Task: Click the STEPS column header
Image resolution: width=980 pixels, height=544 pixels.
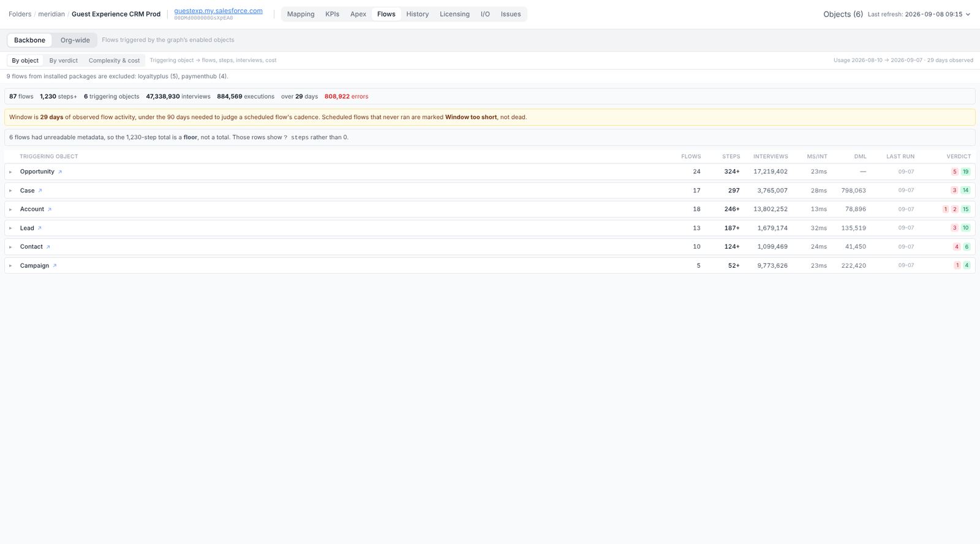Action: tap(731, 157)
